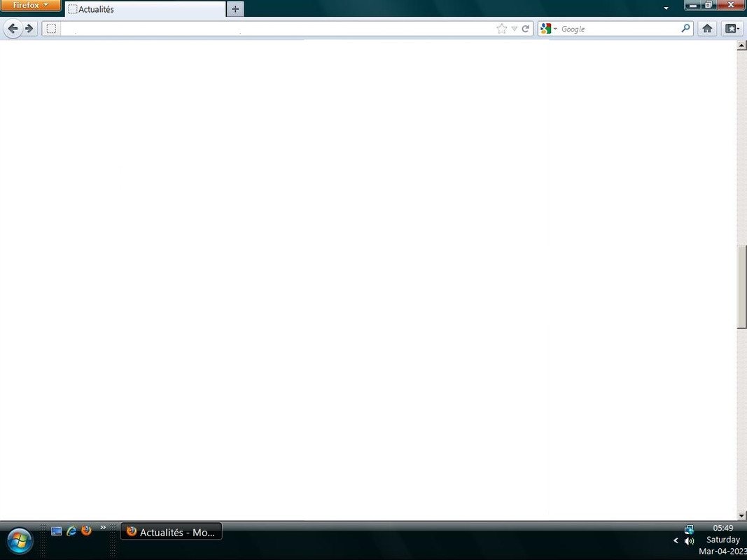The height and width of the screenshot is (560, 747).
Task: Launch Firefox from the quick launch bar
Action: tap(86, 531)
